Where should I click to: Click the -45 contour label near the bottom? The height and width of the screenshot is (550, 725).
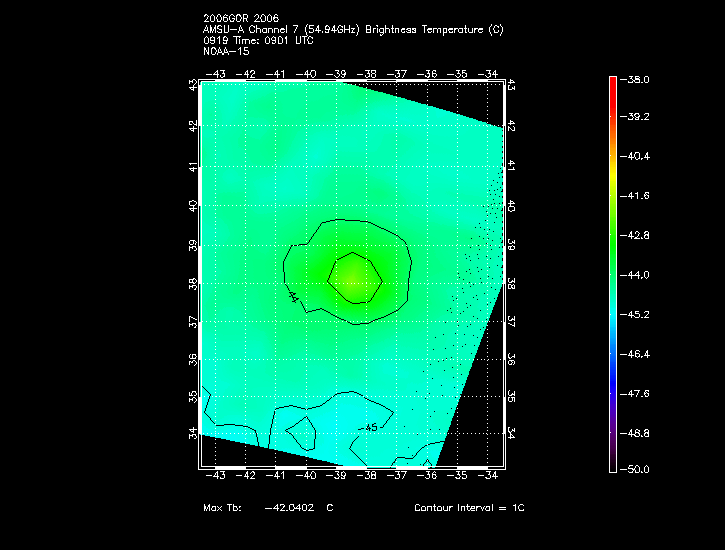pyautogui.click(x=367, y=428)
